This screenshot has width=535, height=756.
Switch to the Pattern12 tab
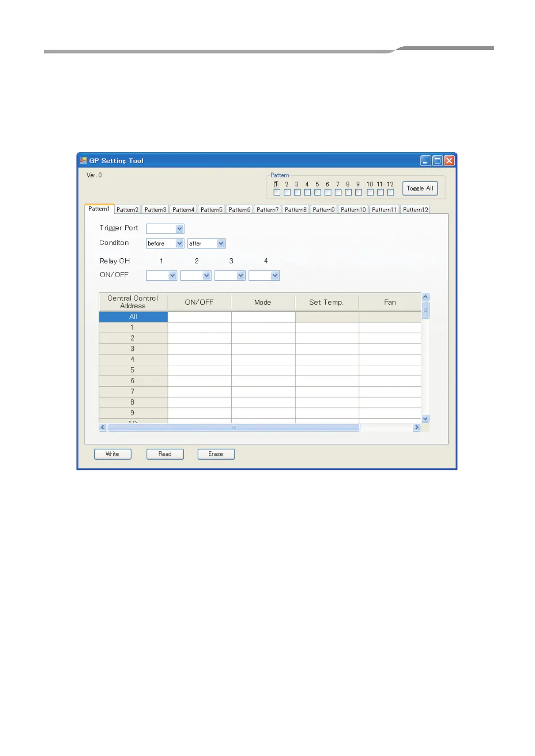pos(416,210)
